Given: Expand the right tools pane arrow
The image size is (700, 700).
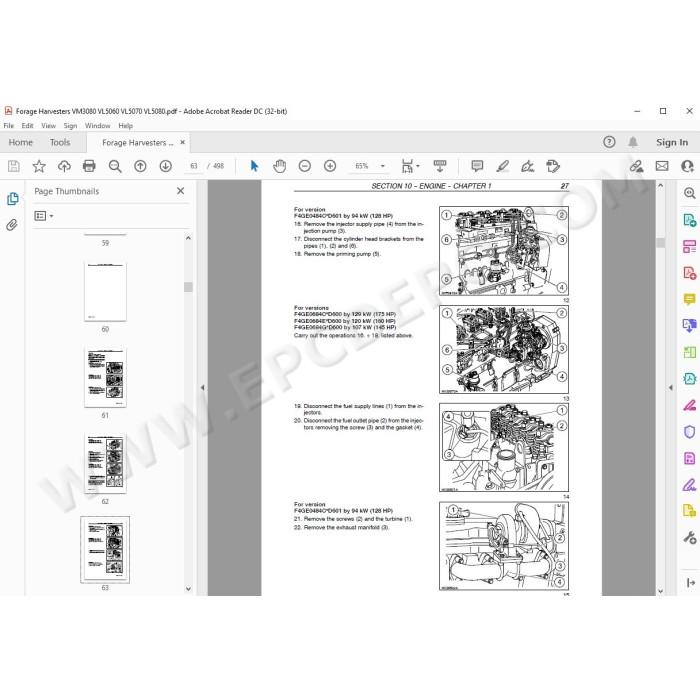Looking at the screenshot, I should point(691,583).
